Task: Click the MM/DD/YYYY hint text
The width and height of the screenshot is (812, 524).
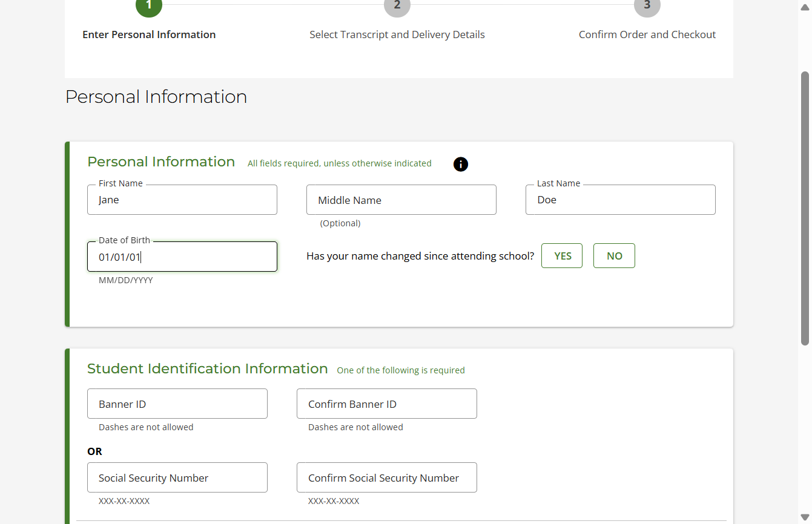Action: pyautogui.click(x=126, y=280)
